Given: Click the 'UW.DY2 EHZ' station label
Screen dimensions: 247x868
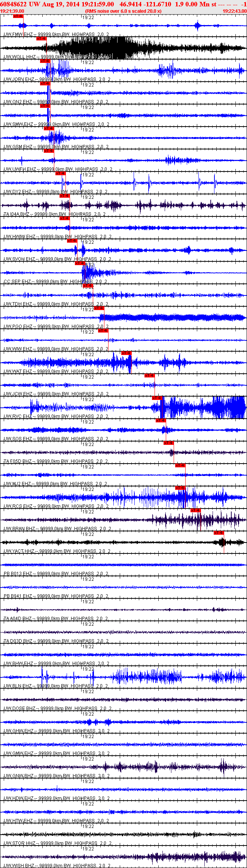Looking at the screenshot, I should point(18,192).
